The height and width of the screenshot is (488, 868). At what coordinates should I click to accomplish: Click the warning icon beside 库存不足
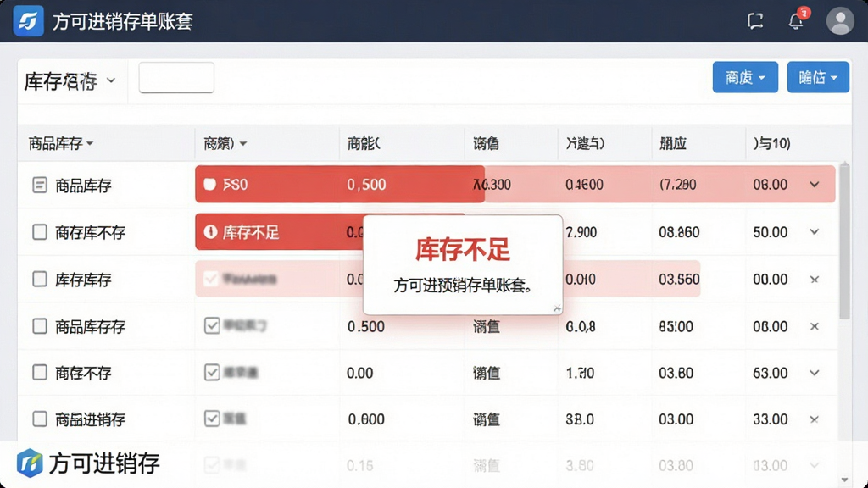click(x=210, y=231)
